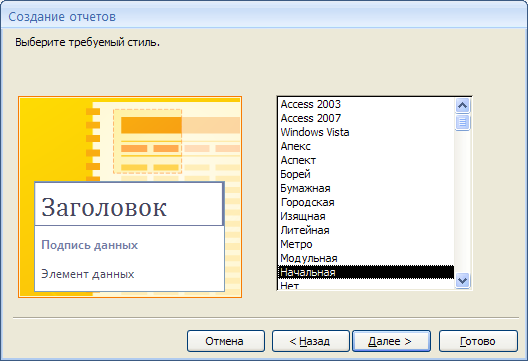
Task: Click the style preview thumbnail image
Action: point(130,197)
